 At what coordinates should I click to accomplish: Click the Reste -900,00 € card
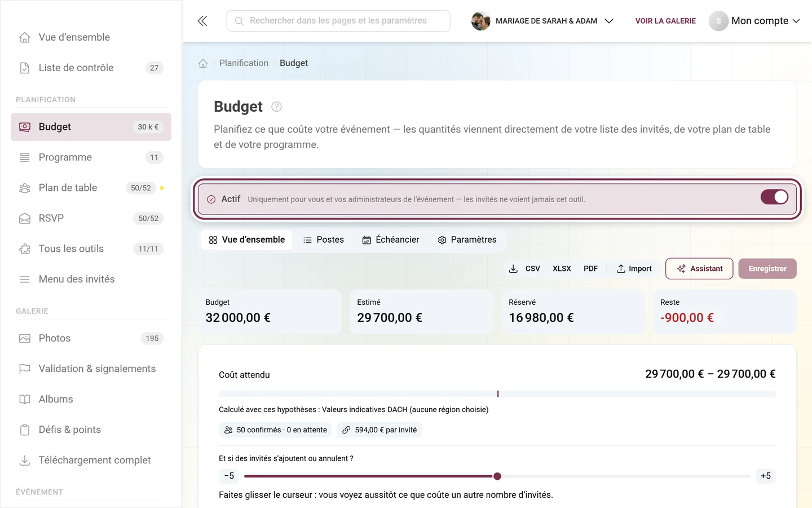coord(725,312)
